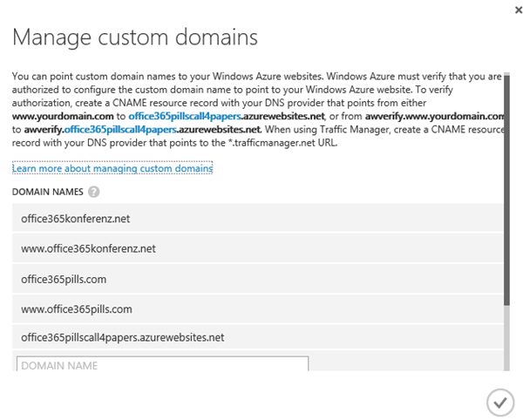Click the DOMAIN NAMES section label
The height and width of the screenshot is (420, 523).
tap(47, 192)
